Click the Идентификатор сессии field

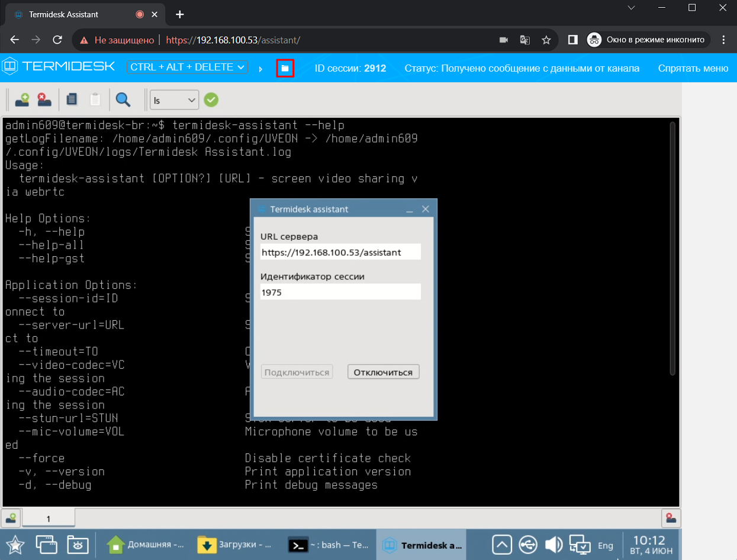340,292
